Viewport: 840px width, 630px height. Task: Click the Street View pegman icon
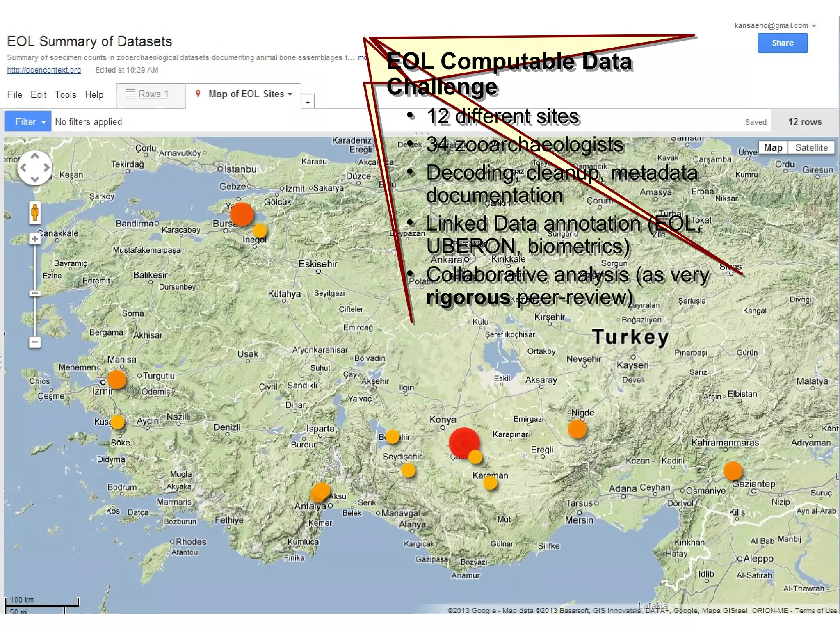tap(35, 212)
